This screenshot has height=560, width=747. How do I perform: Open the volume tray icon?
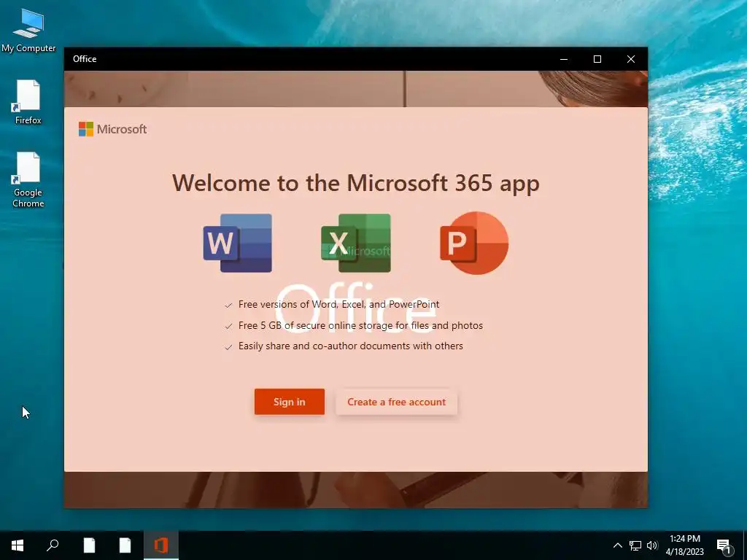coord(652,545)
